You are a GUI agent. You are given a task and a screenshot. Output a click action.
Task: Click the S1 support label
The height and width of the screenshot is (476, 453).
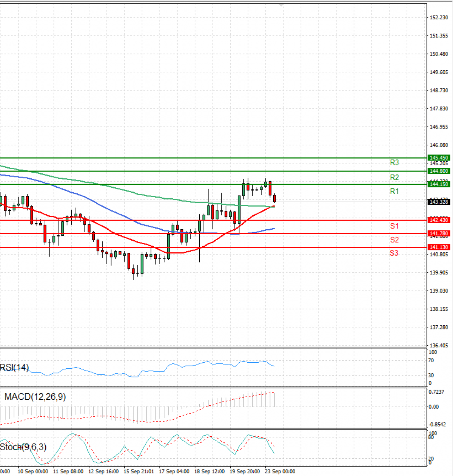pos(394,226)
